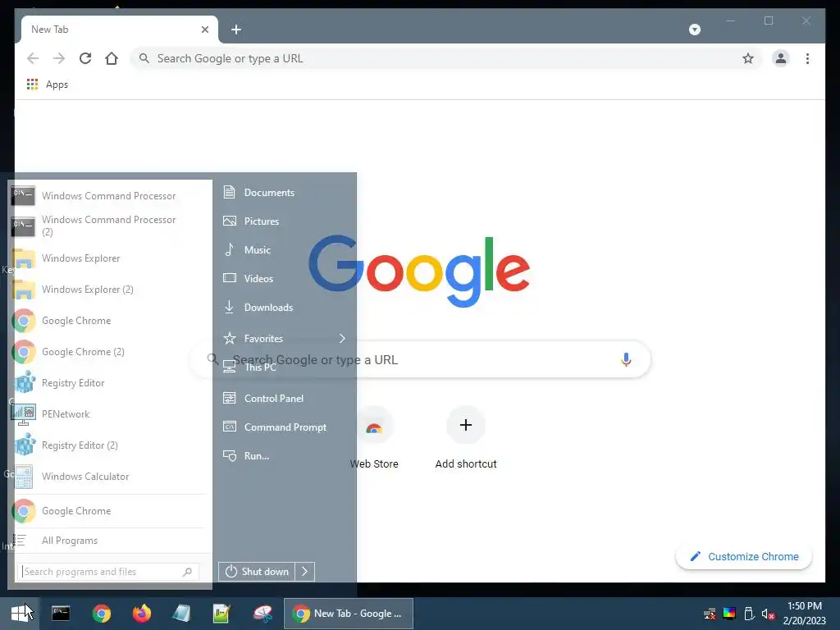Open Documents folder from start menu
Screen dimensions: 840x630
coord(284,192)
